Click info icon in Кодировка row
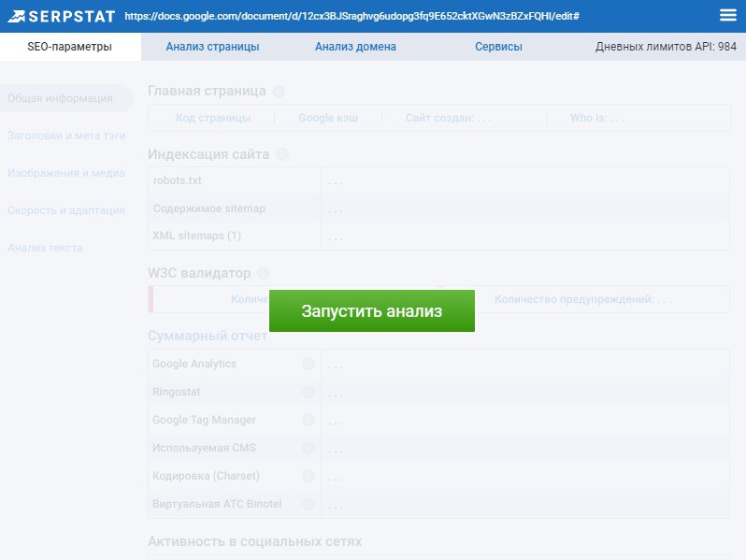 (x=308, y=476)
